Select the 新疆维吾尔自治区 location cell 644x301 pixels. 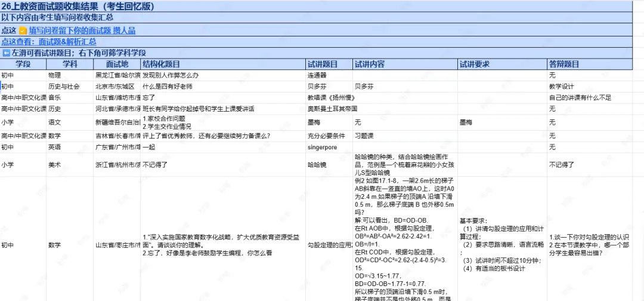(117, 122)
